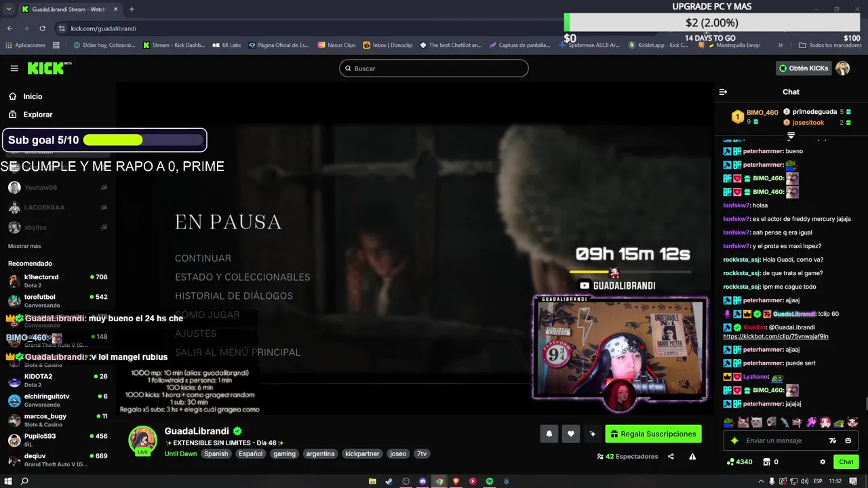The width and height of the screenshot is (868, 488).
Task: Click the green sparkle icon in chat input
Action: coord(734,441)
